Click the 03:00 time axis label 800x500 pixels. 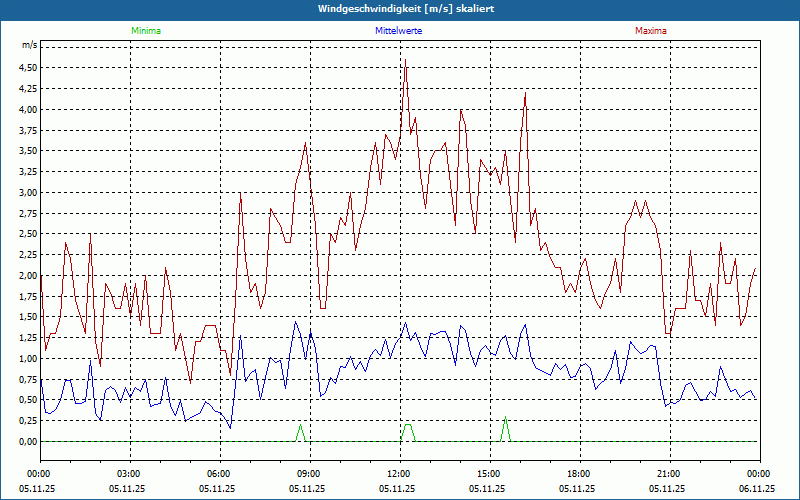click(131, 474)
